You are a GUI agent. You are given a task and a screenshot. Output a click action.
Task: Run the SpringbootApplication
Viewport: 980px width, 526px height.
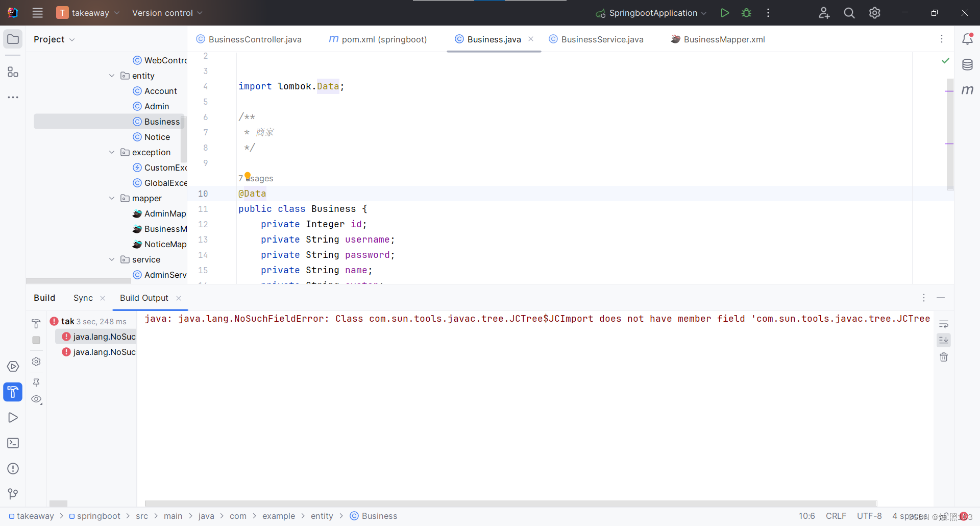[725, 13]
